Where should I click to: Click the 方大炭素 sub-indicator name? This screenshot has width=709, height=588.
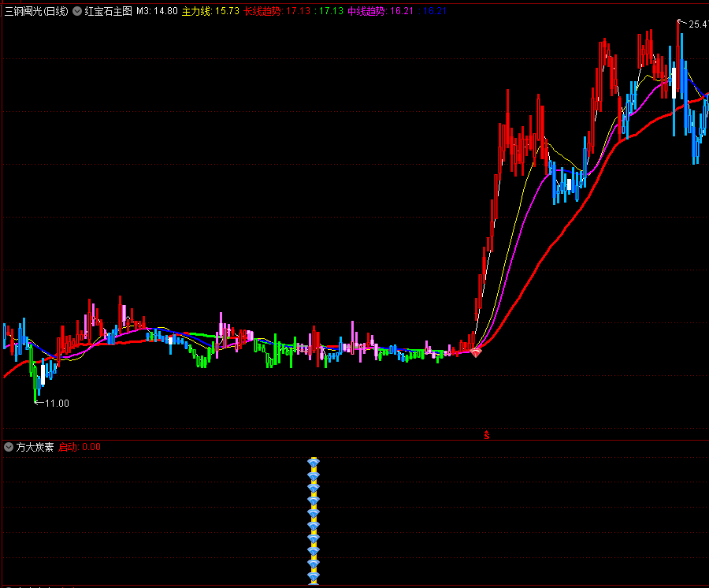(35, 447)
